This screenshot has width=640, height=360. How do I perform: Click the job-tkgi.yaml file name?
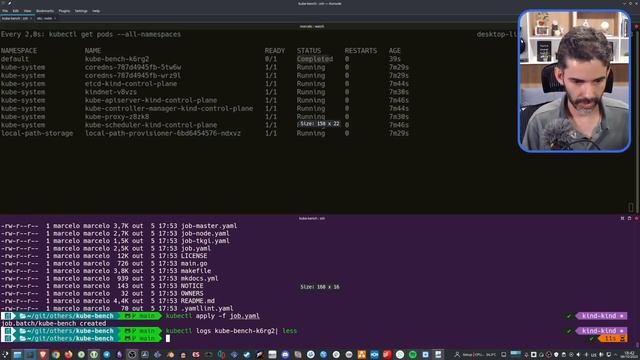coord(205,241)
